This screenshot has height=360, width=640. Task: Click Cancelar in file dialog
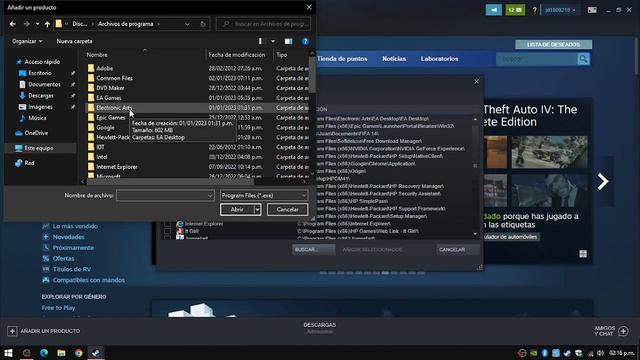click(287, 209)
